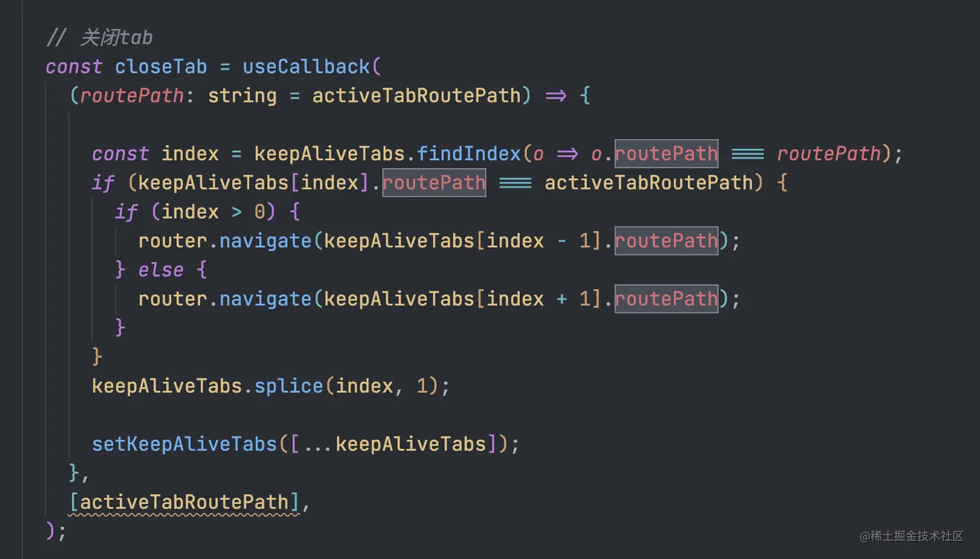Image resolution: width=980 pixels, height=559 pixels.
Task: Click the const keyword before index
Action: pos(120,154)
